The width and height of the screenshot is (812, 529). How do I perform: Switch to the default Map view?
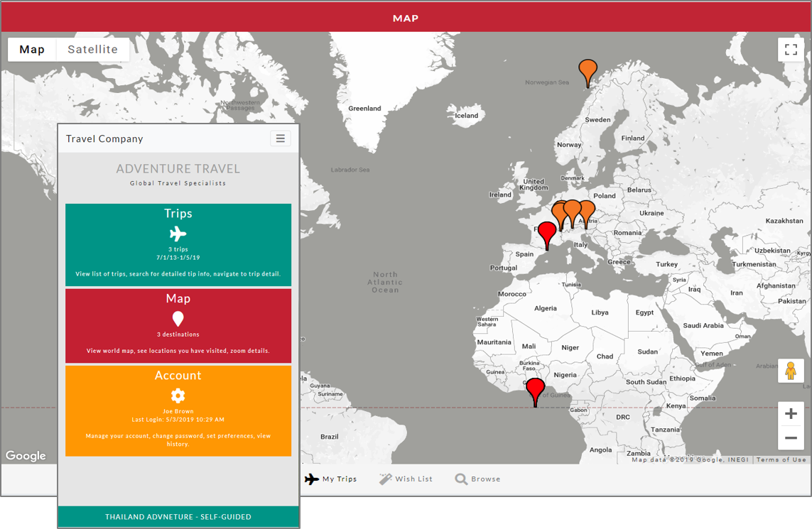click(x=32, y=50)
